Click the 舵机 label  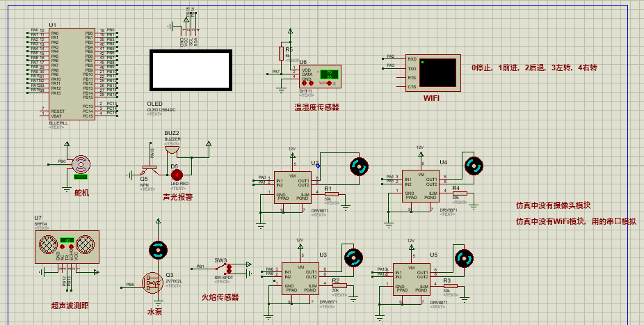tap(81, 193)
